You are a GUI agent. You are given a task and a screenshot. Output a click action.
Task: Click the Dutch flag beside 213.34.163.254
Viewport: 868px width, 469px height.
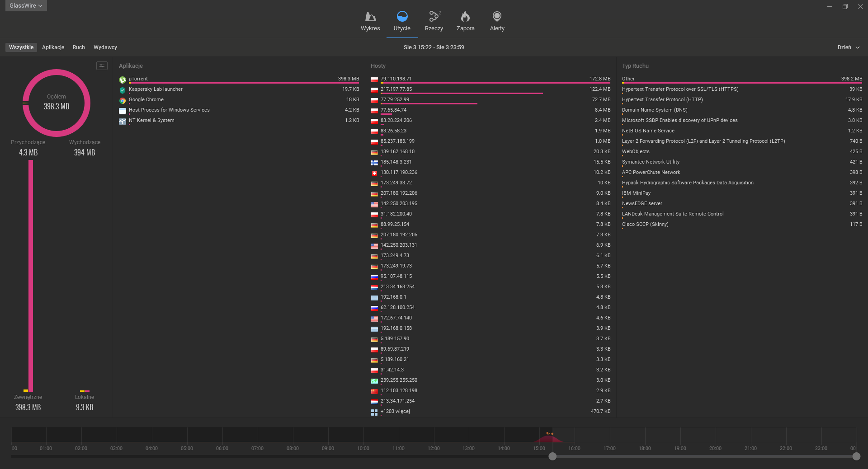pyautogui.click(x=374, y=287)
